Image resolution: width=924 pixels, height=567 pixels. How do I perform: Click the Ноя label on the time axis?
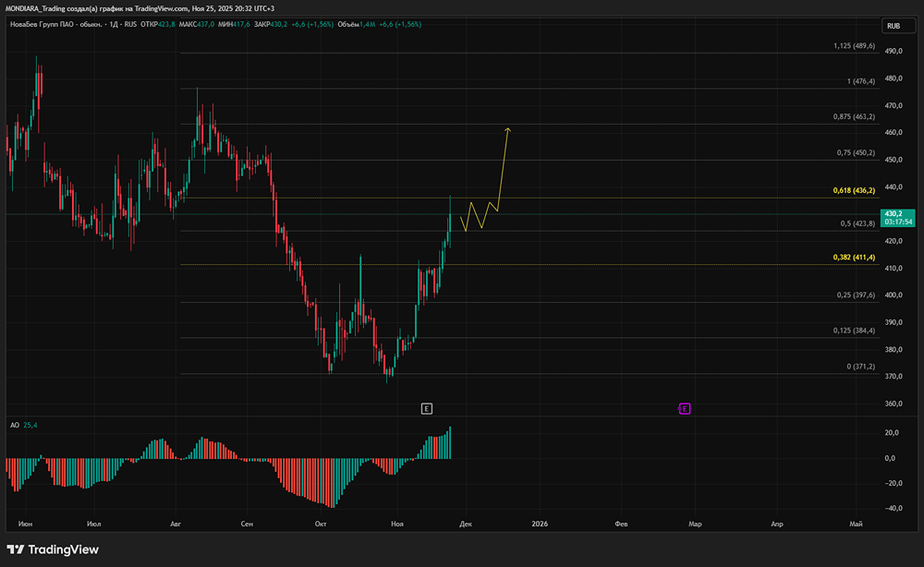coord(397,524)
